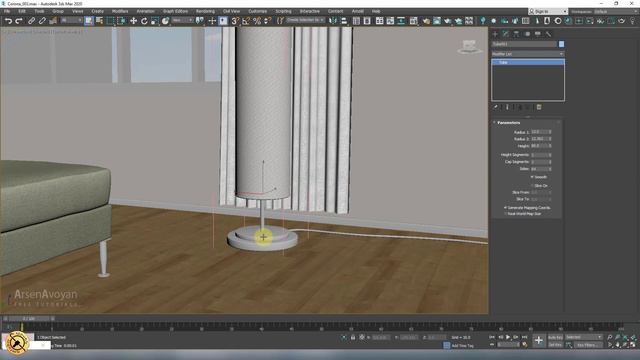
Task: Open the Help menu
Action: click(376, 11)
